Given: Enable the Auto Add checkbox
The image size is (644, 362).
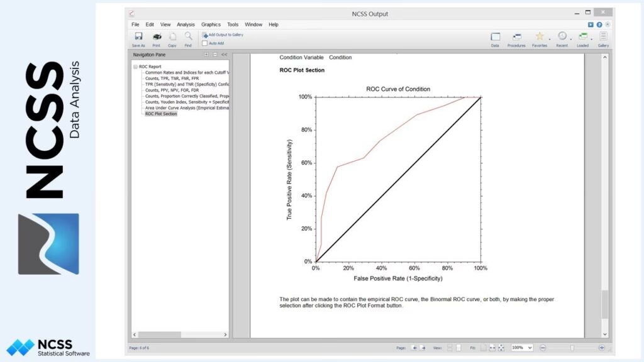Looking at the screenshot, I should [x=205, y=43].
